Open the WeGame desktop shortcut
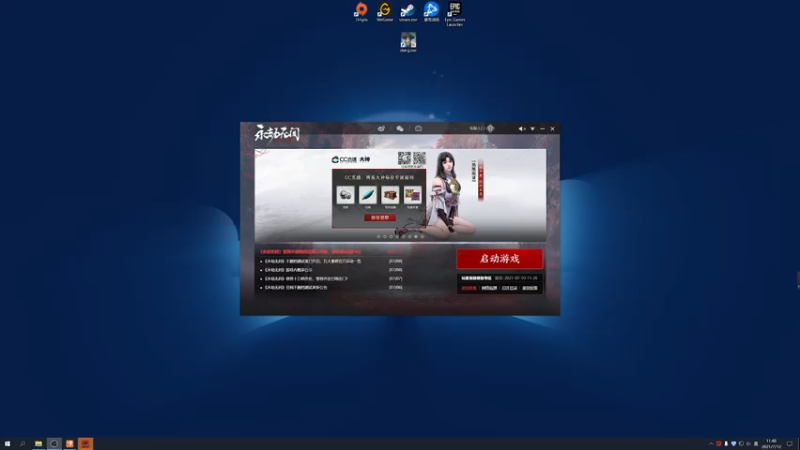800x450 pixels. [x=385, y=12]
